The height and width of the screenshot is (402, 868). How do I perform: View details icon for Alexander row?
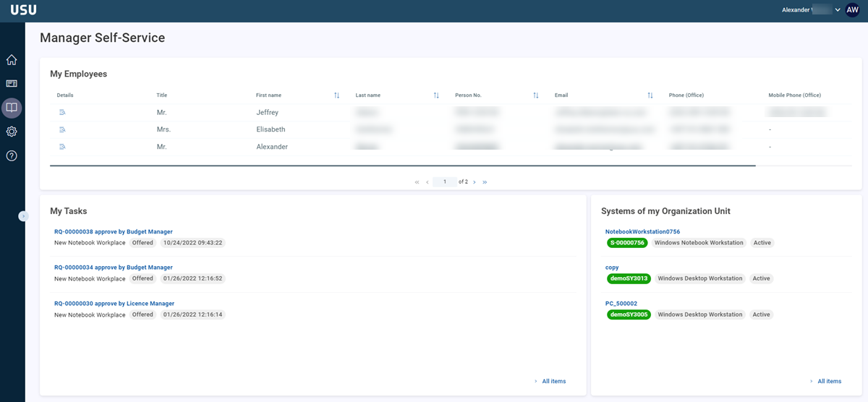62,147
